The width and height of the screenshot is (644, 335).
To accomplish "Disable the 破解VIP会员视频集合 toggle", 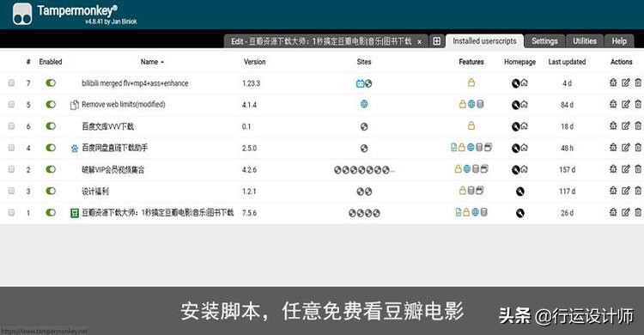I will tap(51, 169).
